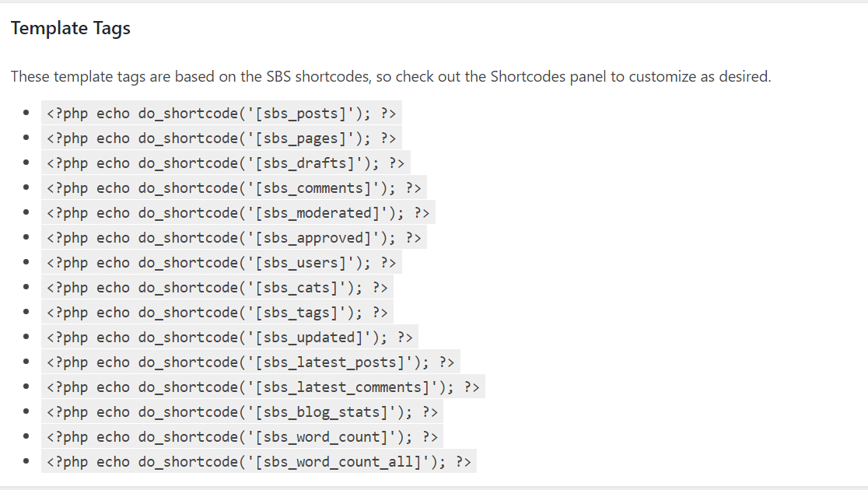Click the sbs_tags template tag code
Screen dimensions: 868x490
point(218,312)
